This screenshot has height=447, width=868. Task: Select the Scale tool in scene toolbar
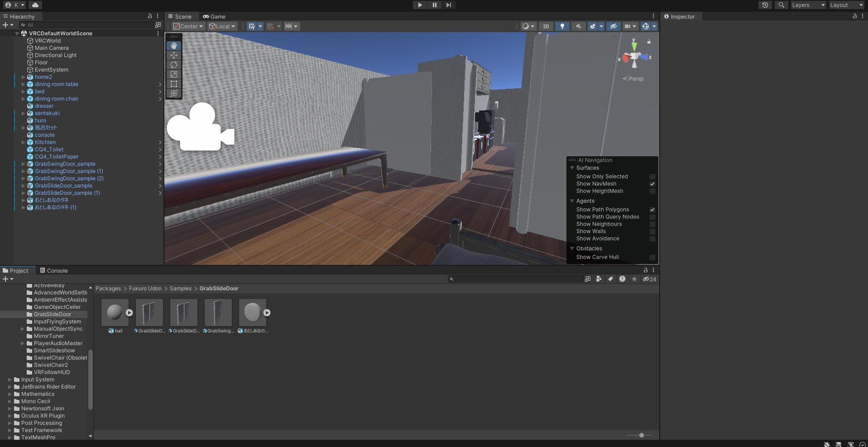[x=174, y=74]
